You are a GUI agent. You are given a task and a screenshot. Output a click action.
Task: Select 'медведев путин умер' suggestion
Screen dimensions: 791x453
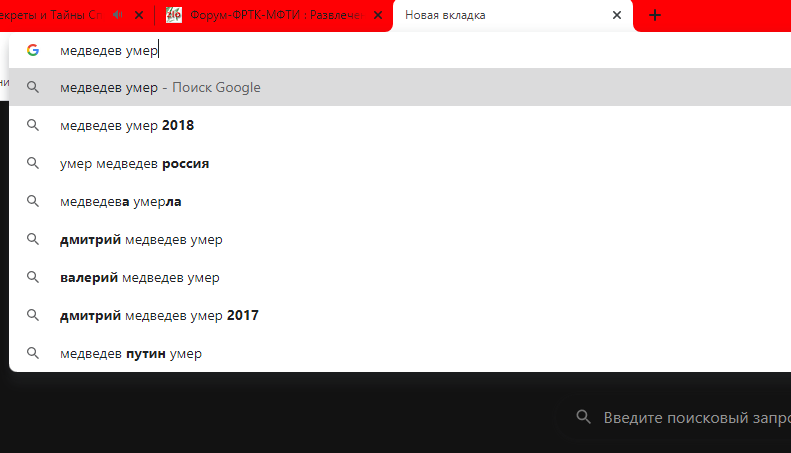tap(131, 353)
